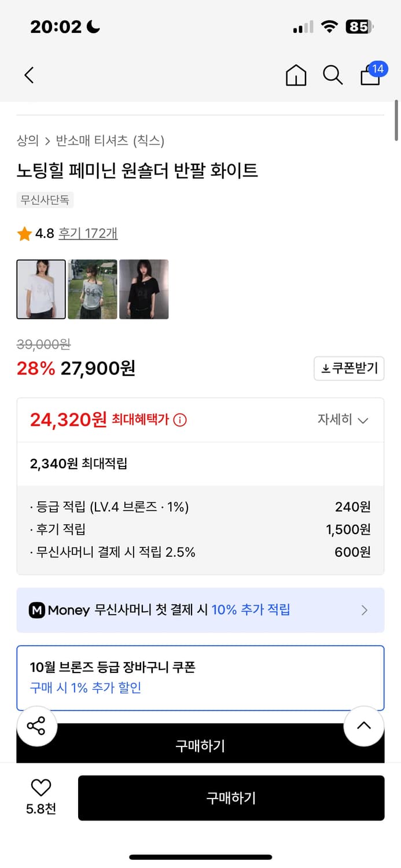
Task: Tap bottom bar 구매하기 purchase button
Action: tap(231, 798)
